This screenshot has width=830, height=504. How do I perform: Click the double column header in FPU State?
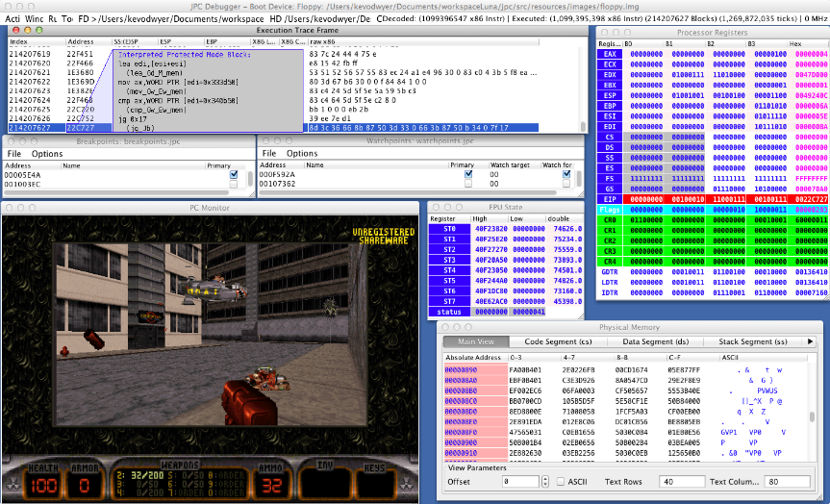coord(564,218)
